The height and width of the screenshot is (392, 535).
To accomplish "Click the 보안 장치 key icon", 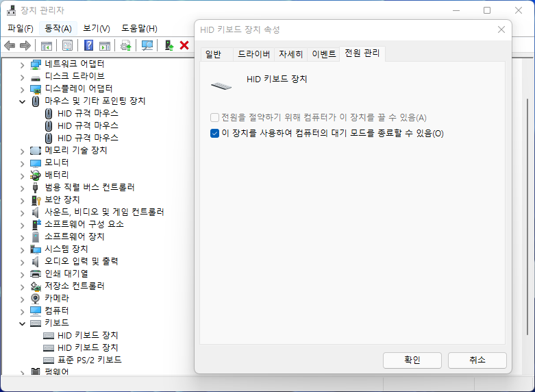I will click(x=36, y=199).
